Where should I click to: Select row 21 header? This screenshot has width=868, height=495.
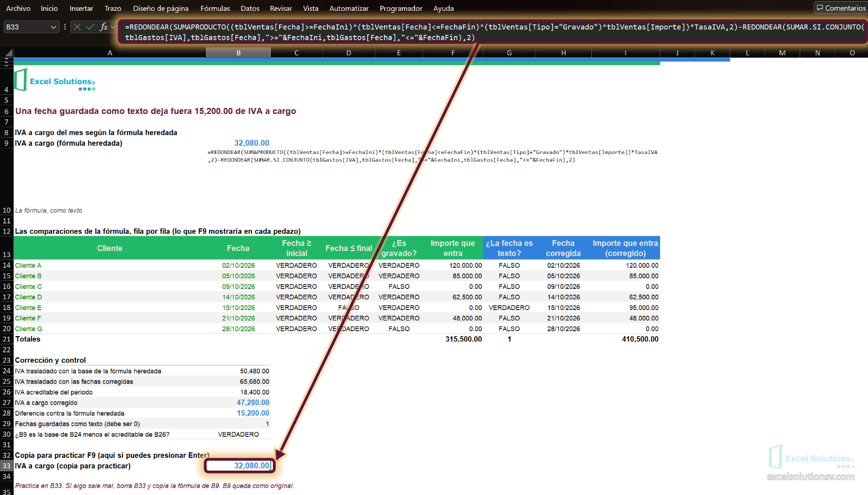click(x=7, y=339)
